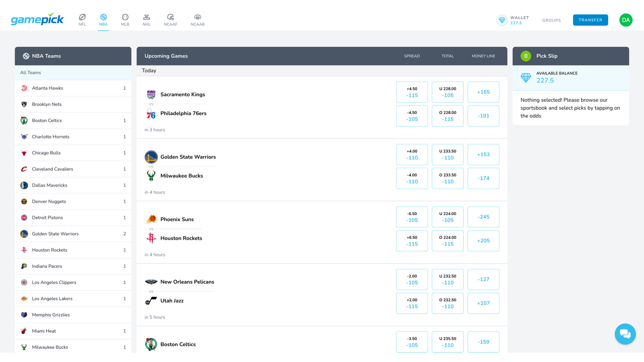Filter by Los Angeles Clippers
The width and height of the screenshot is (644, 362).
(73, 282)
